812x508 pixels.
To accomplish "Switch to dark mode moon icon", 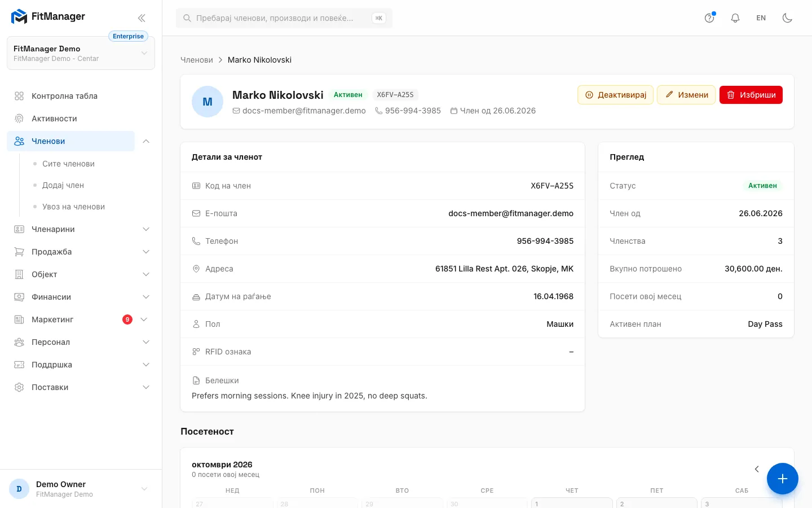I will (x=787, y=18).
